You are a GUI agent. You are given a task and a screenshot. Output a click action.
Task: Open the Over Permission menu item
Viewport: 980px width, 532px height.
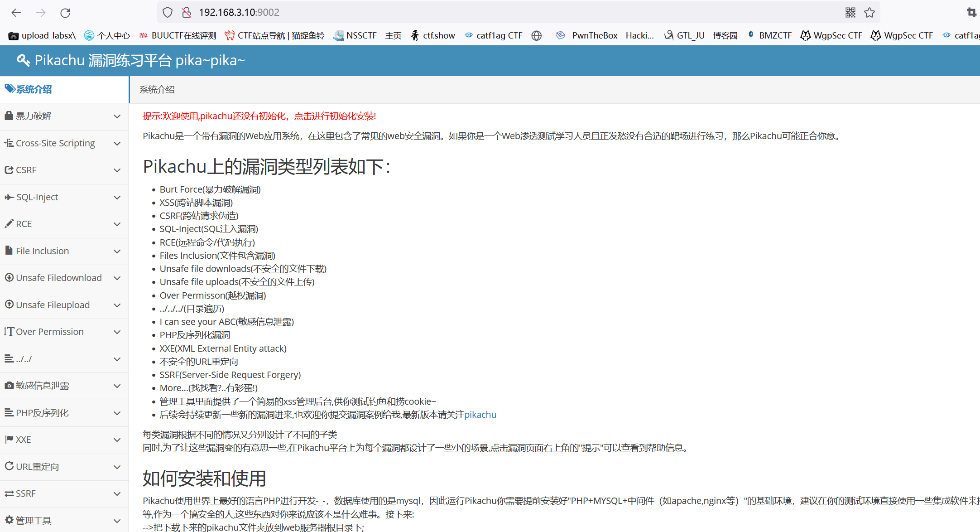[64, 332]
